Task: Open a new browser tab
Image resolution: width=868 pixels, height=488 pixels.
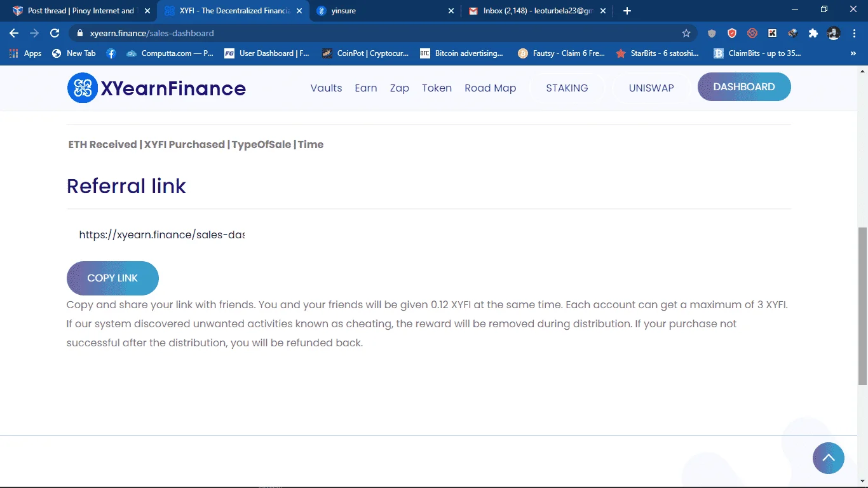Action: (627, 11)
